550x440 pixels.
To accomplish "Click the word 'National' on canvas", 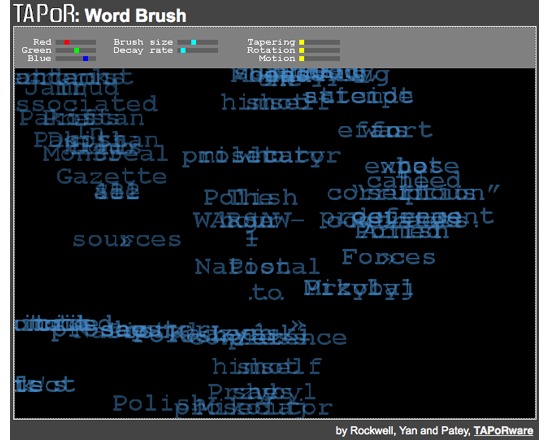I will point(257,267).
